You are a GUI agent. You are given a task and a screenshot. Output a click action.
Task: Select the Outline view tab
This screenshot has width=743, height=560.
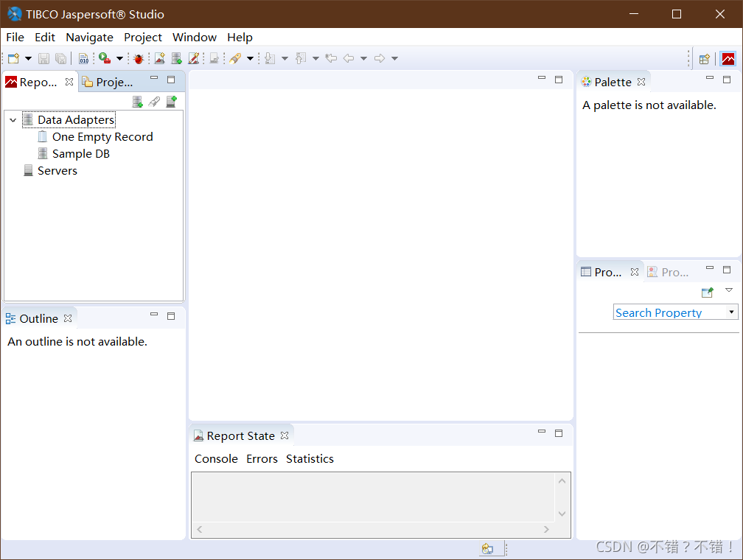38,319
